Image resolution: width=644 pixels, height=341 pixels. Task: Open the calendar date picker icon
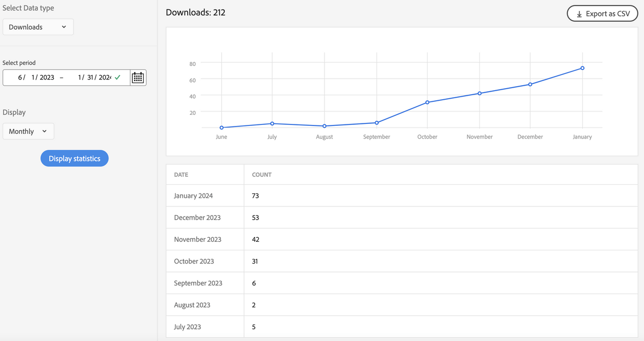[138, 78]
